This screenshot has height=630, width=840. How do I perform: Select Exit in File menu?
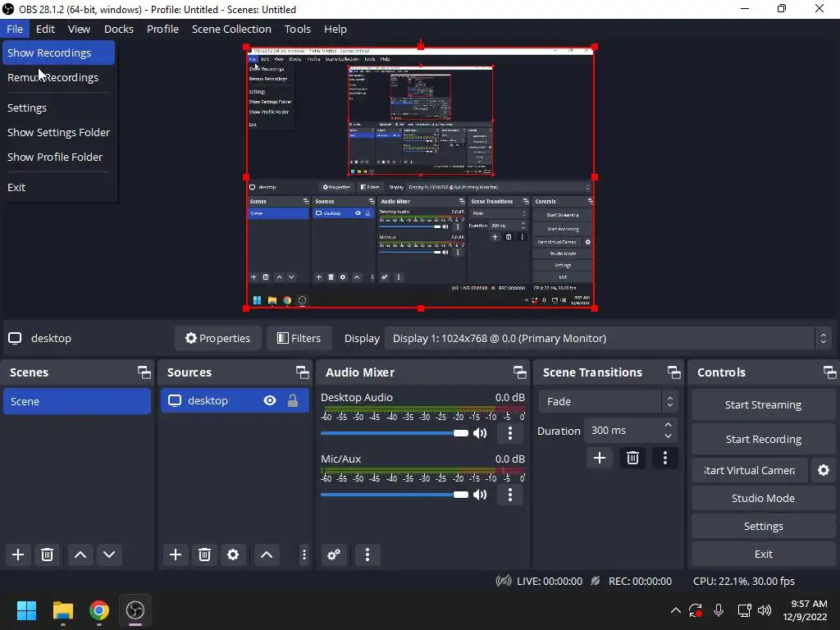point(58,188)
